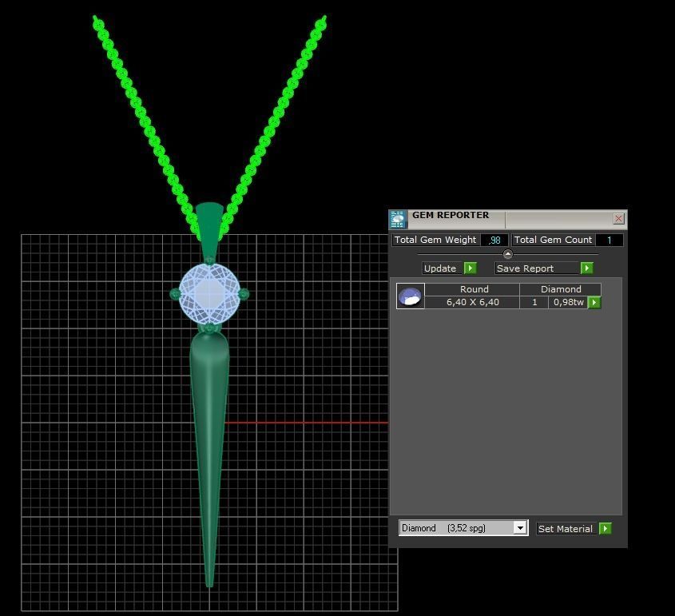Click the Round shape cell
Screen dimensions: 675x616
pyautogui.click(x=472, y=289)
